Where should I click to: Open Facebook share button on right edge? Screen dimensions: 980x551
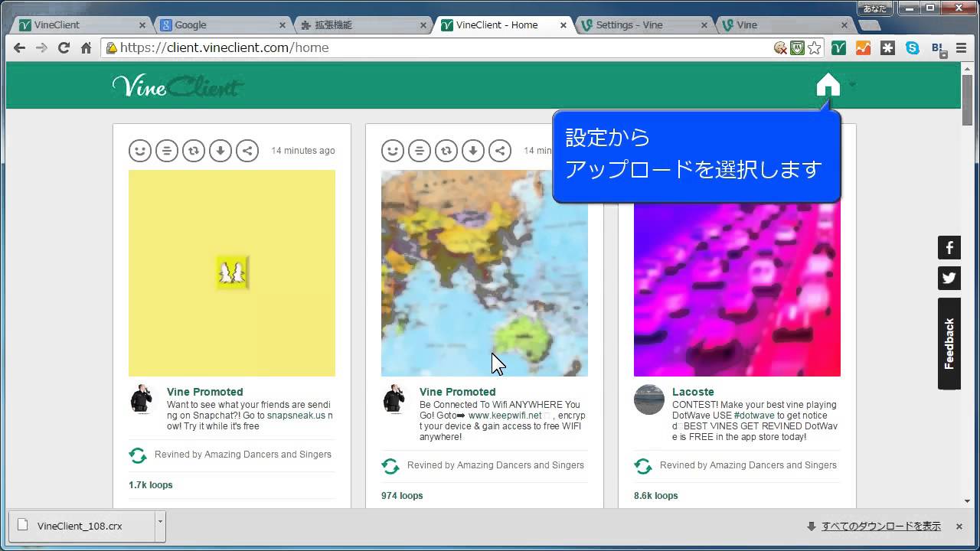949,248
